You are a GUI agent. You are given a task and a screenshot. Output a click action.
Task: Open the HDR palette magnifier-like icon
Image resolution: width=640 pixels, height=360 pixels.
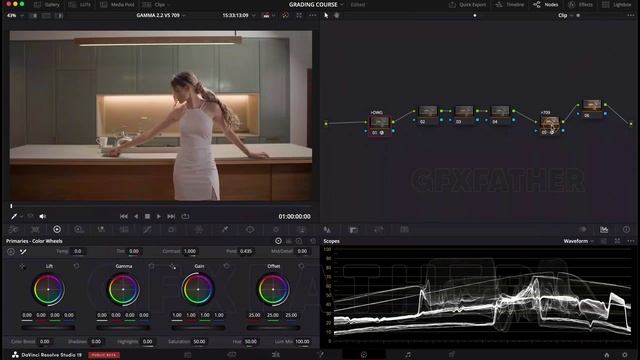pyautogui.click(x=79, y=229)
